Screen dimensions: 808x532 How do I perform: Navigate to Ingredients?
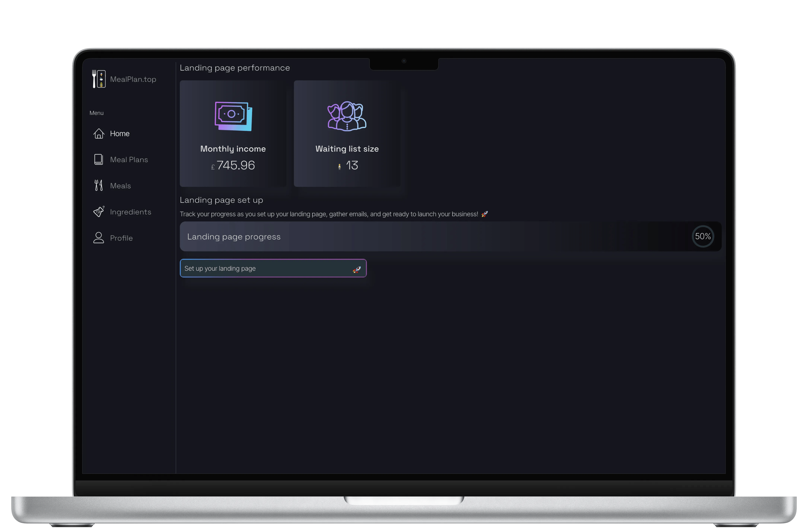tap(131, 212)
